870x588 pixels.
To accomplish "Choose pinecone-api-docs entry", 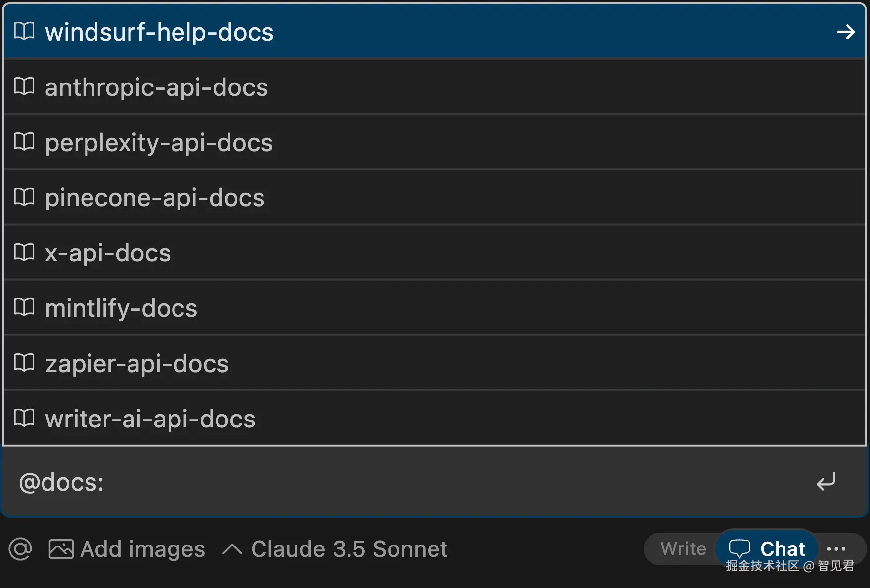I will click(155, 198).
